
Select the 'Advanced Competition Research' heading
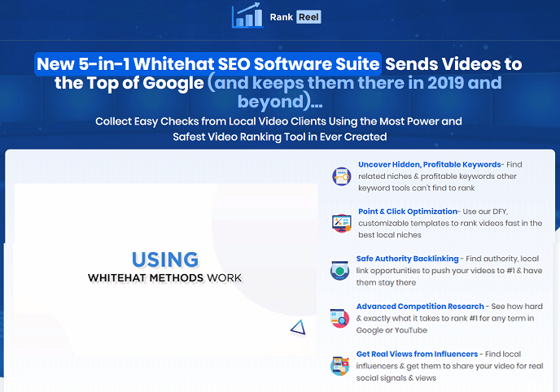tap(421, 307)
